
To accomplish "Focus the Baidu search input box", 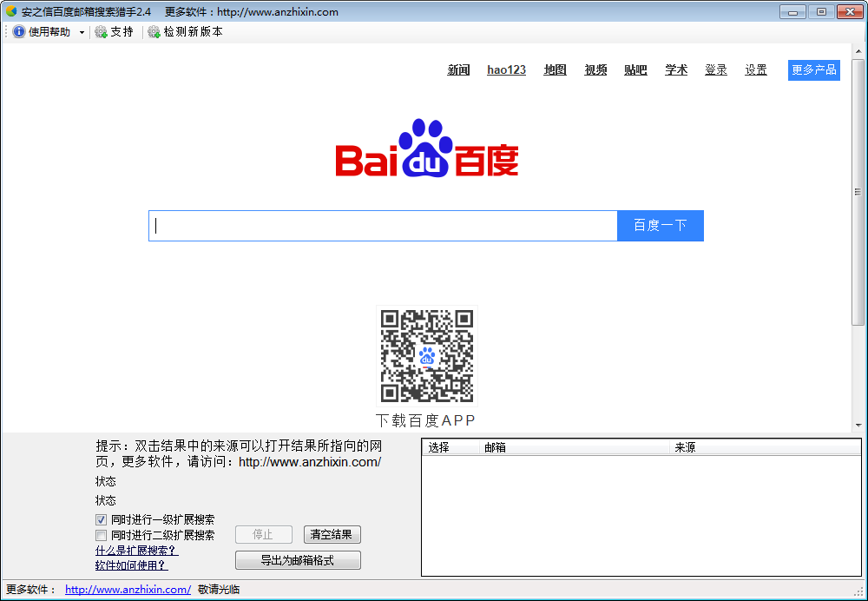I will pos(383,226).
